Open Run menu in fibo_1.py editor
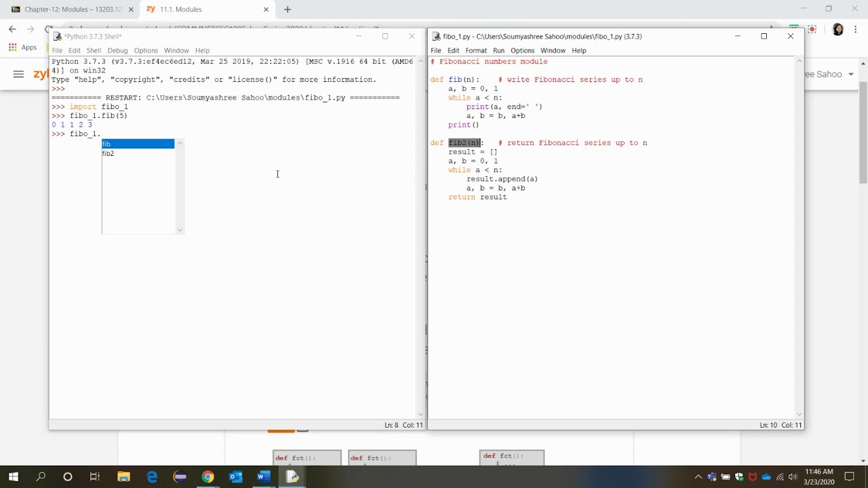 [x=498, y=50]
